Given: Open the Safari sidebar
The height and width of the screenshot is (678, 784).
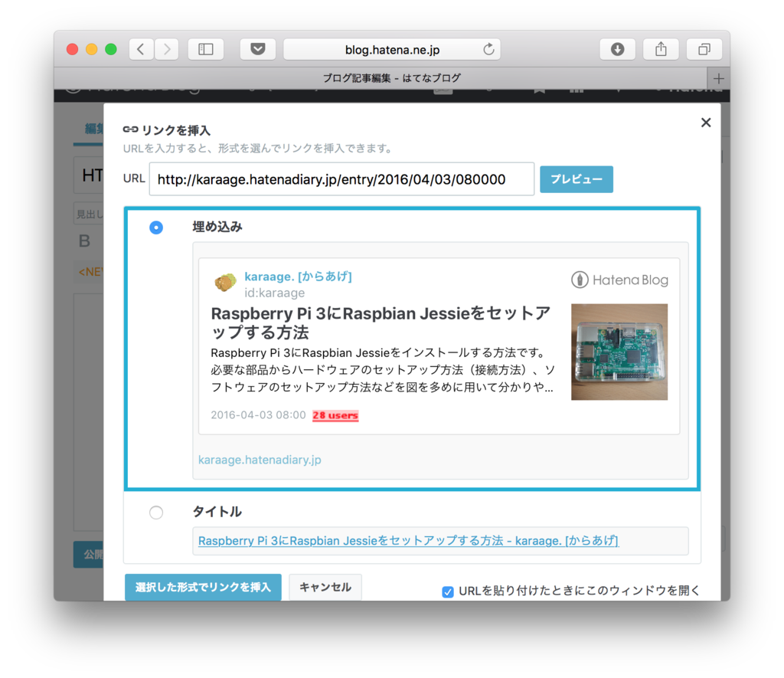Looking at the screenshot, I should pyautogui.click(x=205, y=49).
